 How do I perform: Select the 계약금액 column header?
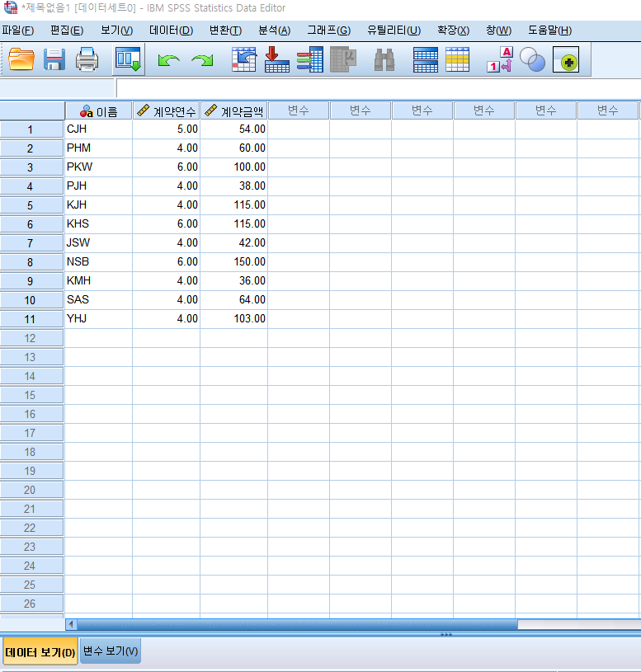click(234, 111)
